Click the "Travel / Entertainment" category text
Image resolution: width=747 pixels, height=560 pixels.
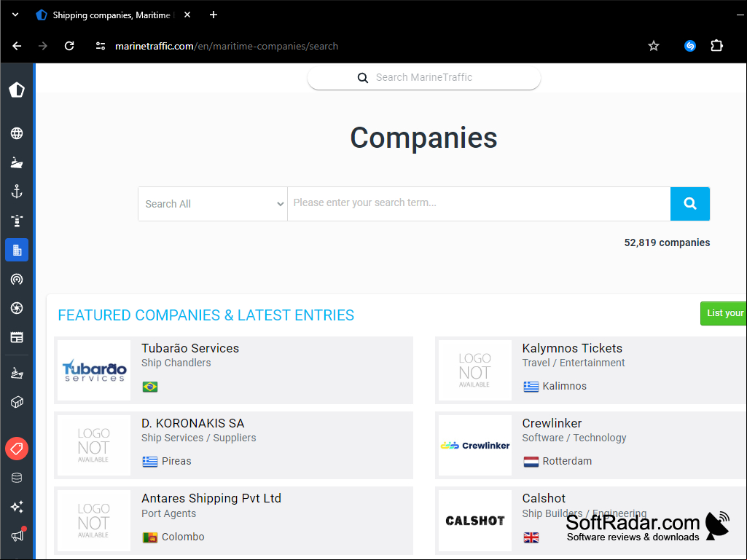573,363
